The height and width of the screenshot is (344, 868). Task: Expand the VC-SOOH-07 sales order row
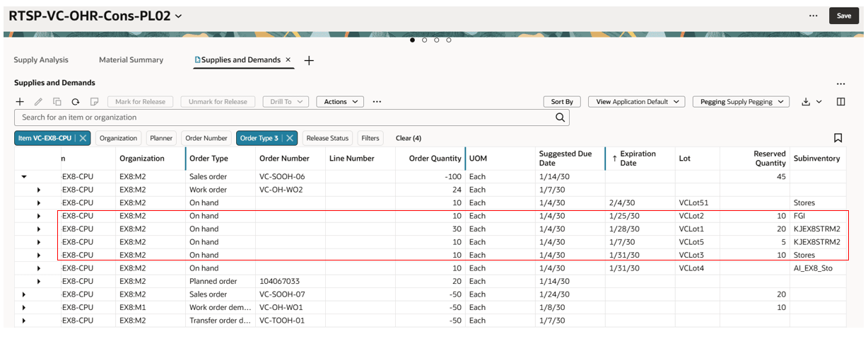(24, 294)
